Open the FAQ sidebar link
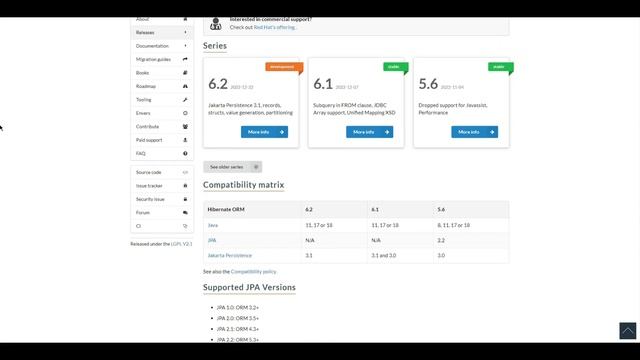The image size is (640, 360). 162,154
